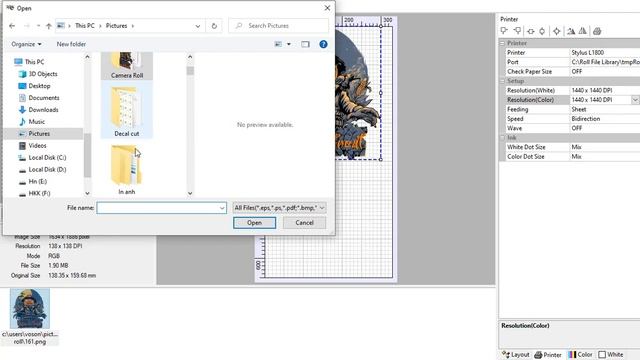The image size is (640, 360).
Task: Click the print icon in Printer toolbar
Action: pyautogui.click(x=597, y=31)
